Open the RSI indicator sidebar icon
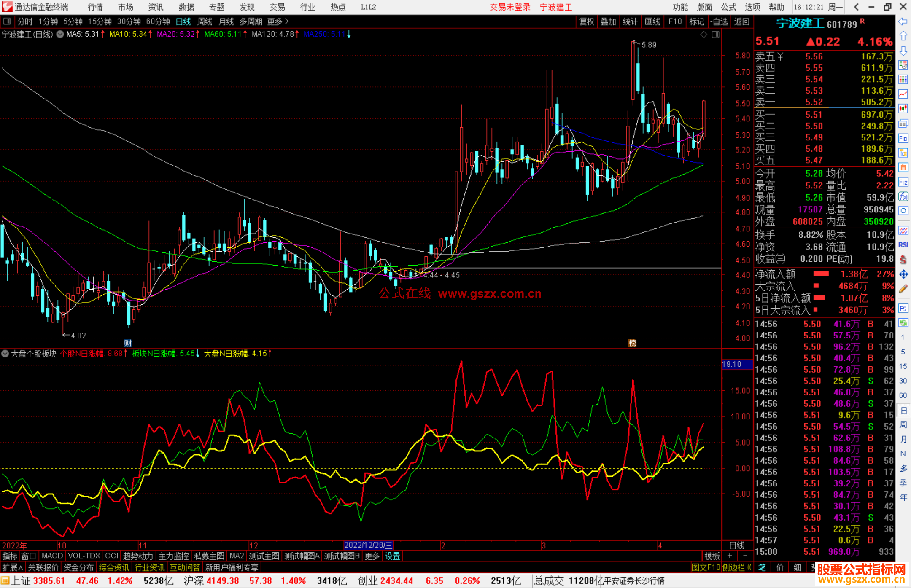The image size is (911, 588). 903,245
